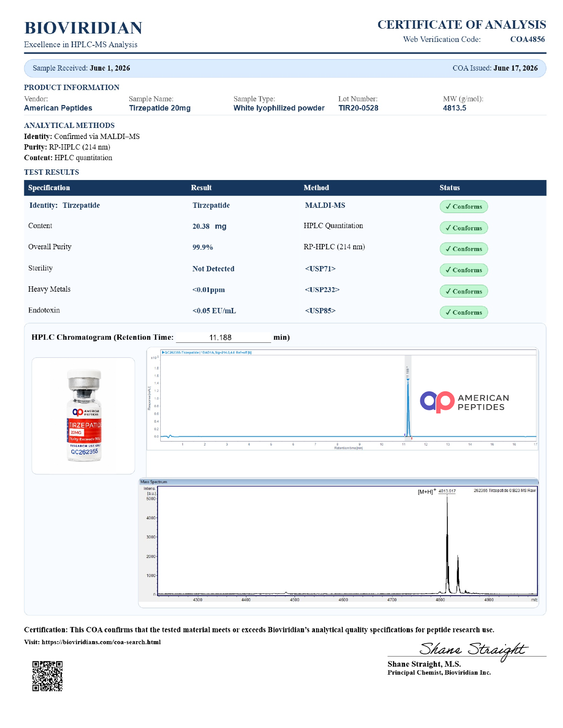Click the [M+H]+ 4813.617 peak label

437,491
